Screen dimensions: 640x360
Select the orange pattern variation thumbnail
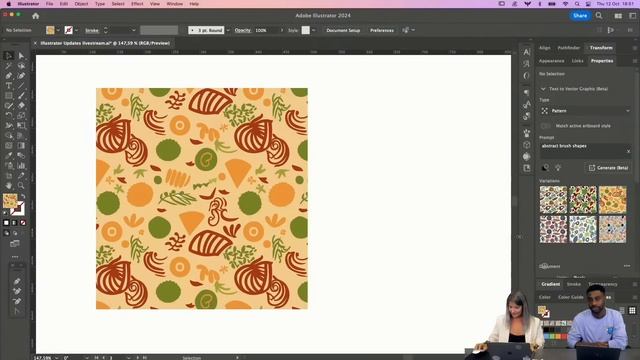point(612,200)
